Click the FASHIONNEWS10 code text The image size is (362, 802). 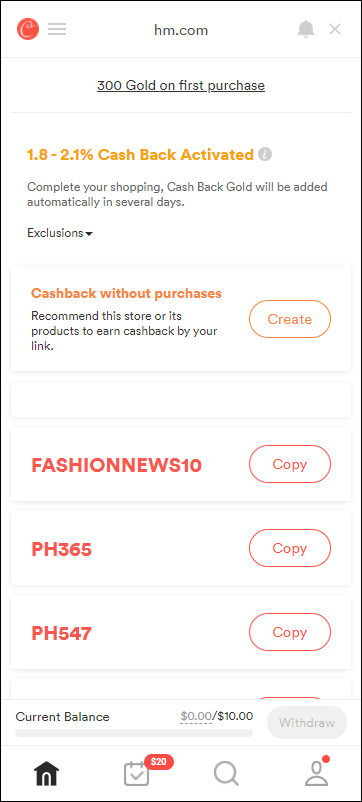117,465
